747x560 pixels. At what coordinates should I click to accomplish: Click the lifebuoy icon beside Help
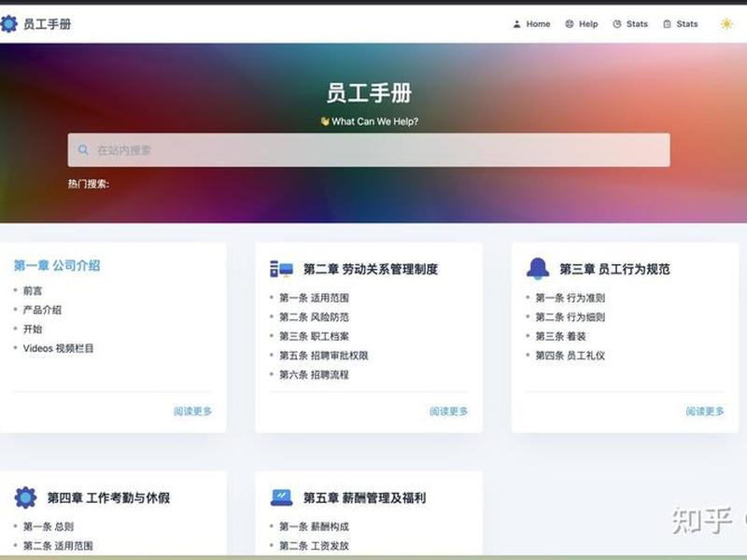[x=570, y=24]
